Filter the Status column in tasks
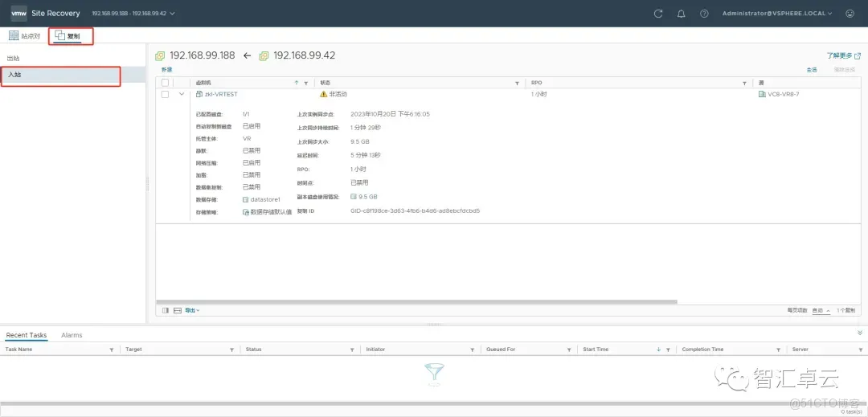This screenshot has width=868, height=417. coord(352,350)
